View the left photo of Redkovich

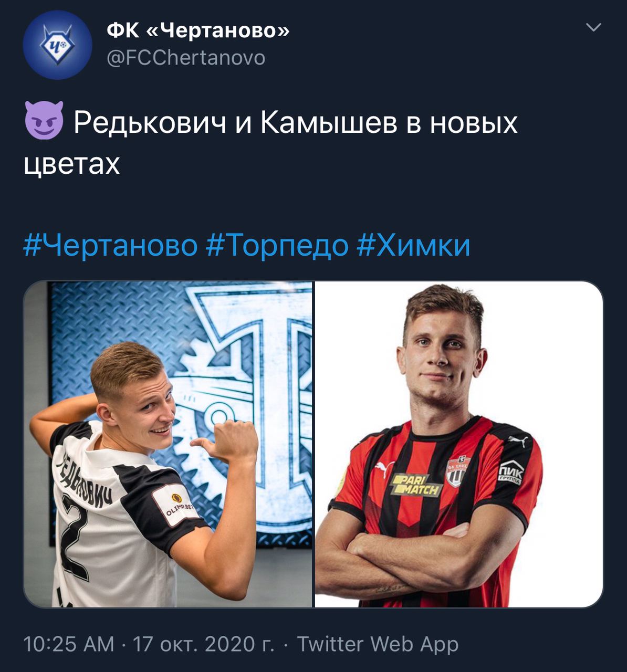(x=168, y=444)
